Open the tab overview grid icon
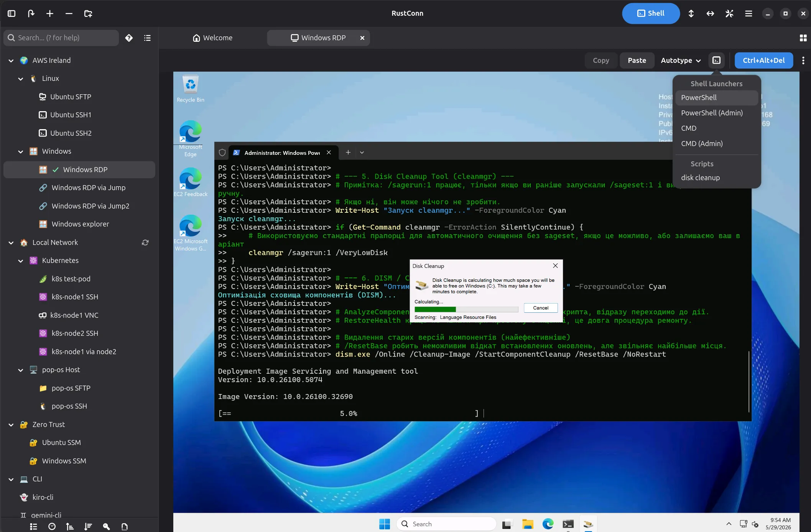Screen dimensions: 811x532 [x=803, y=38]
